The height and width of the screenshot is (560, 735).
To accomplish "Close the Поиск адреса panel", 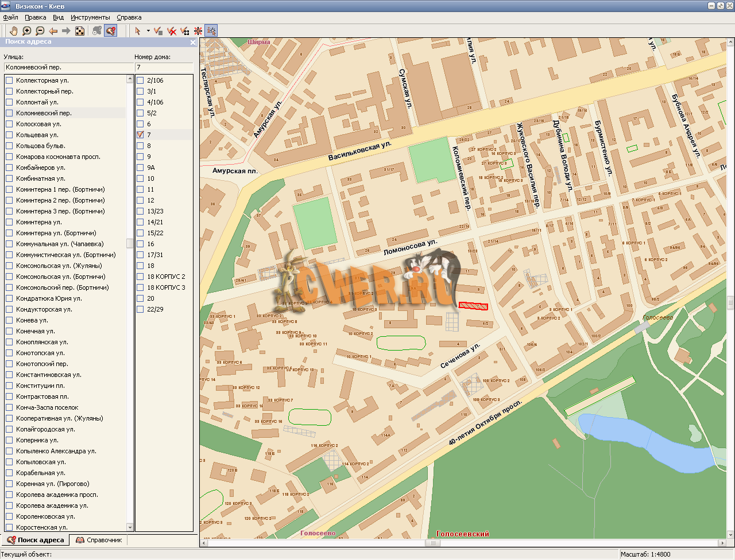I will tap(193, 42).
